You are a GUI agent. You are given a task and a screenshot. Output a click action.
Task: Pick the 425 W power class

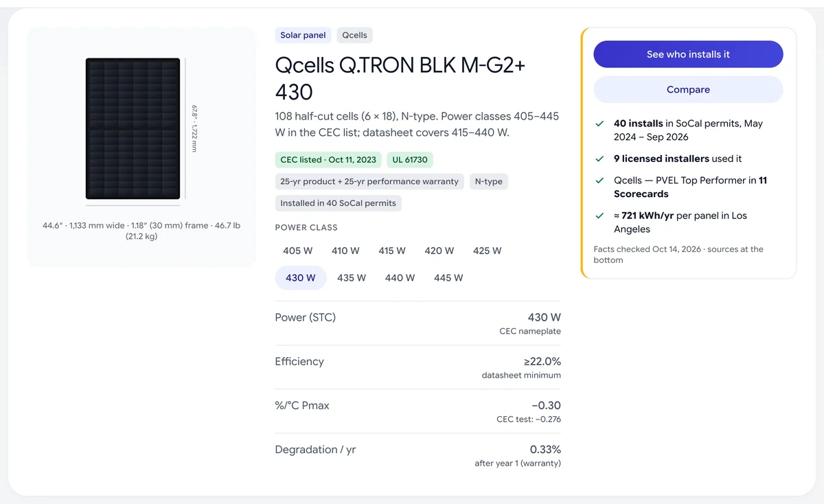(488, 251)
